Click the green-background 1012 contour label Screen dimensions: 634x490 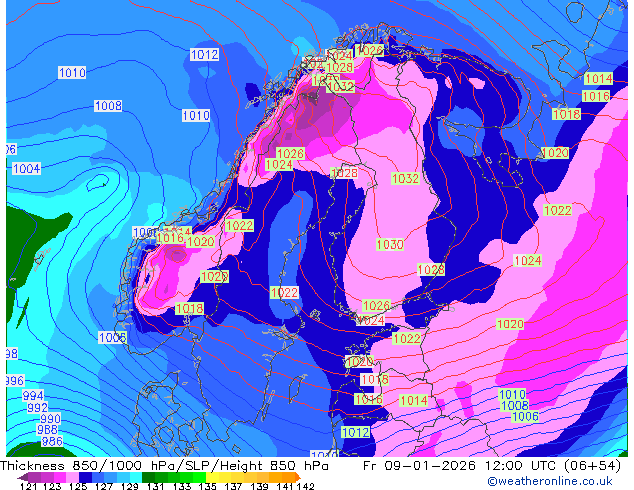click(x=355, y=432)
